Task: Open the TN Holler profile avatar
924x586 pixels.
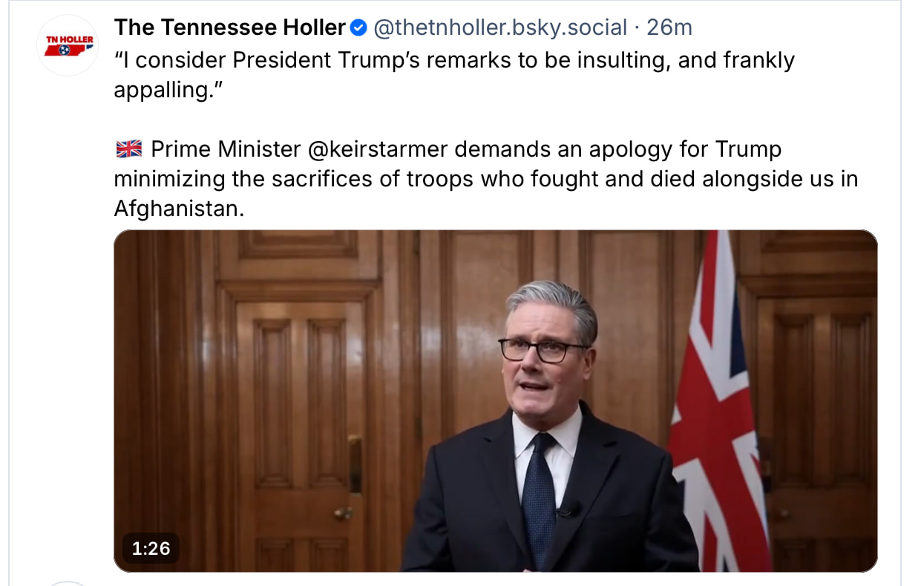Action: coord(68,45)
